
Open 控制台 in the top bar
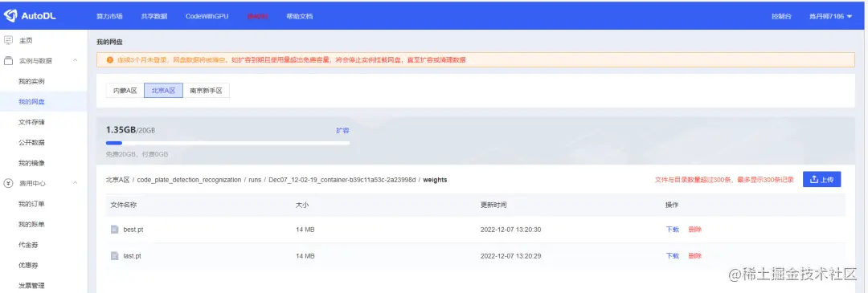pos(781,17)
